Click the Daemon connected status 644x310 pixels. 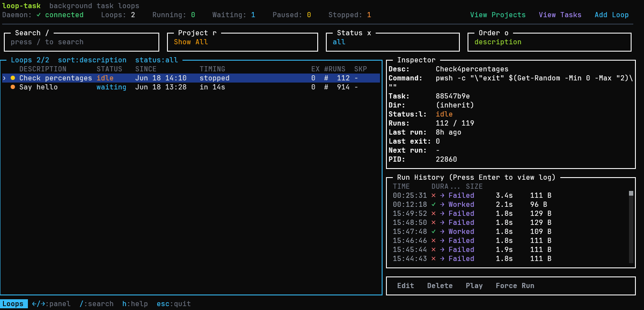coord(43,15)
